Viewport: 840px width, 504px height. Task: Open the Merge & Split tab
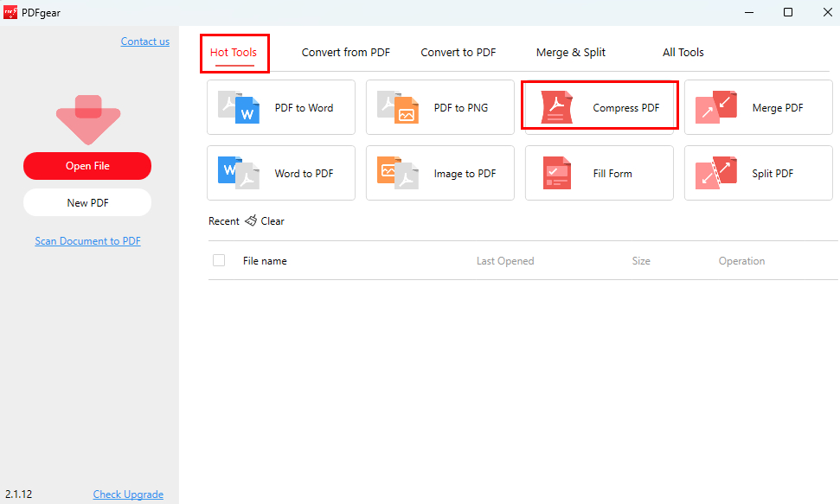571,52
